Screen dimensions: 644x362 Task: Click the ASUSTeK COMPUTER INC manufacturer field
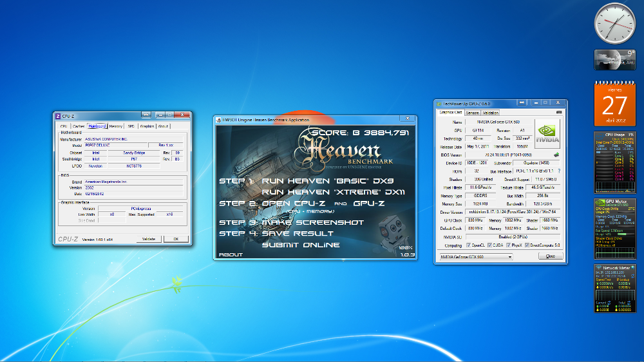pos(133,139)
